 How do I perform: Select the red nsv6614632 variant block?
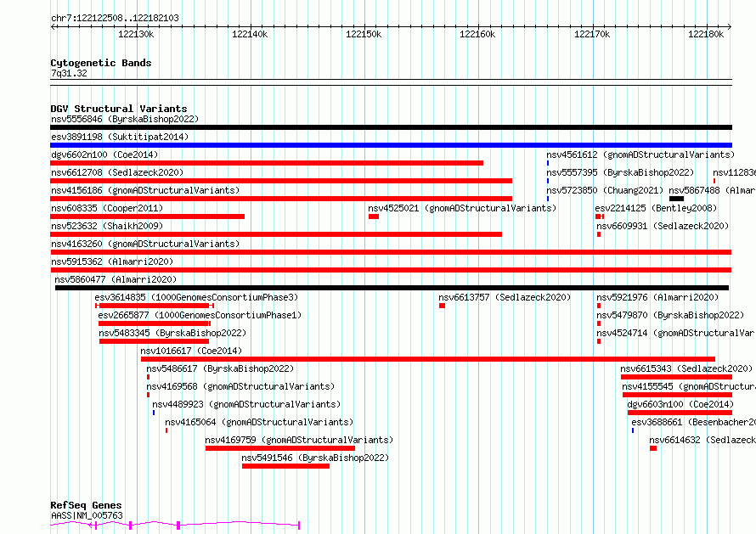coord(653,448)
